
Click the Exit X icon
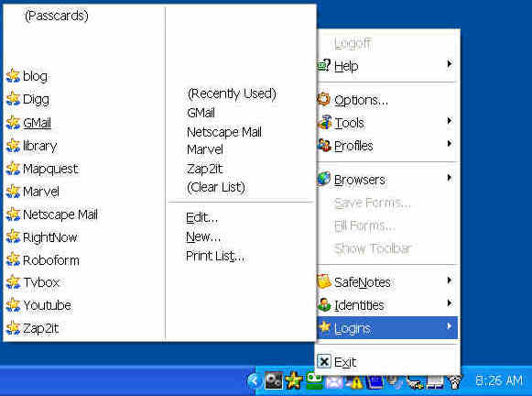point(324,361)
